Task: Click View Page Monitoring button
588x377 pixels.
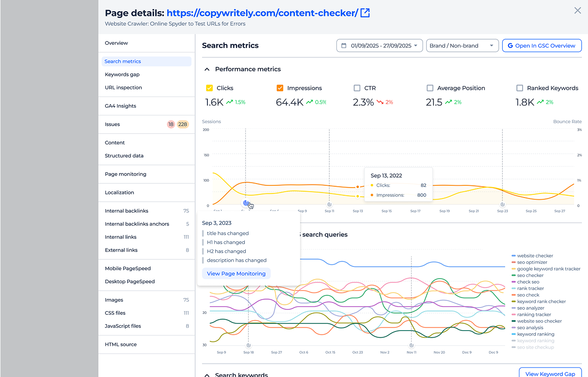Action: click(x=236, y=273)
